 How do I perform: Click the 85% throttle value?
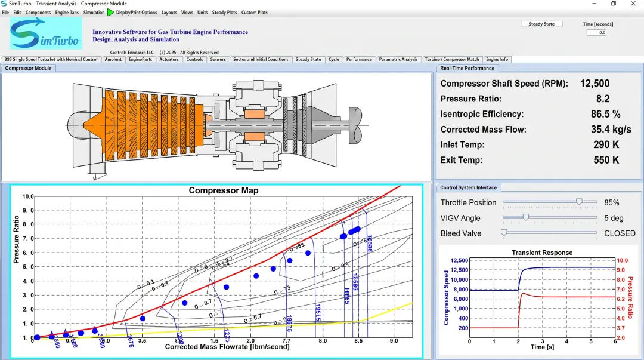coord(611,202)
